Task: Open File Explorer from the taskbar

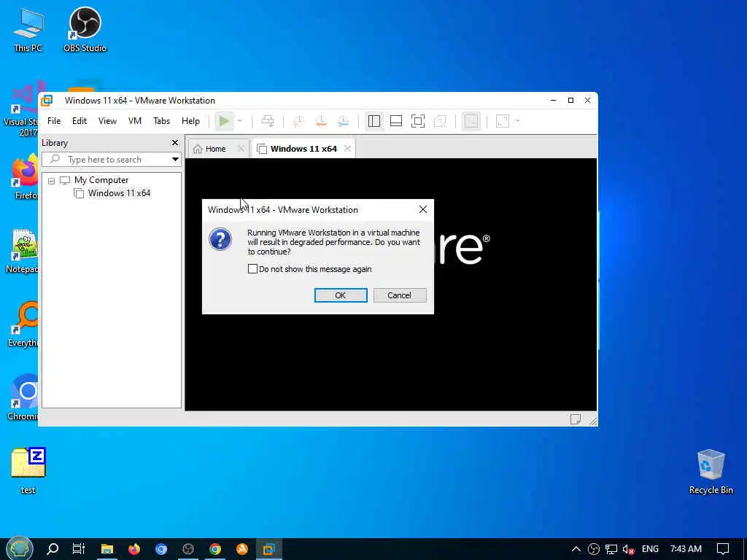Action: click(x=107, y=549)
